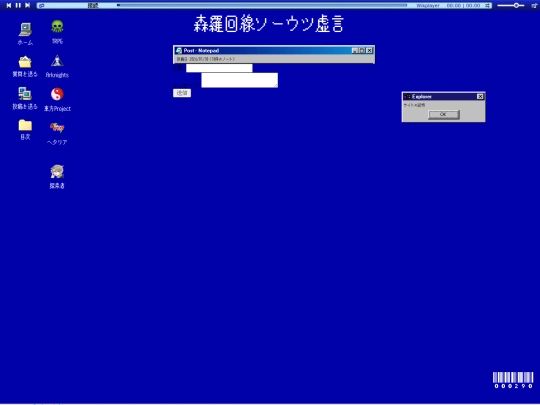Open the ヘタリア icon
Viewport: 540px width, 405px height.
[57, 128]
